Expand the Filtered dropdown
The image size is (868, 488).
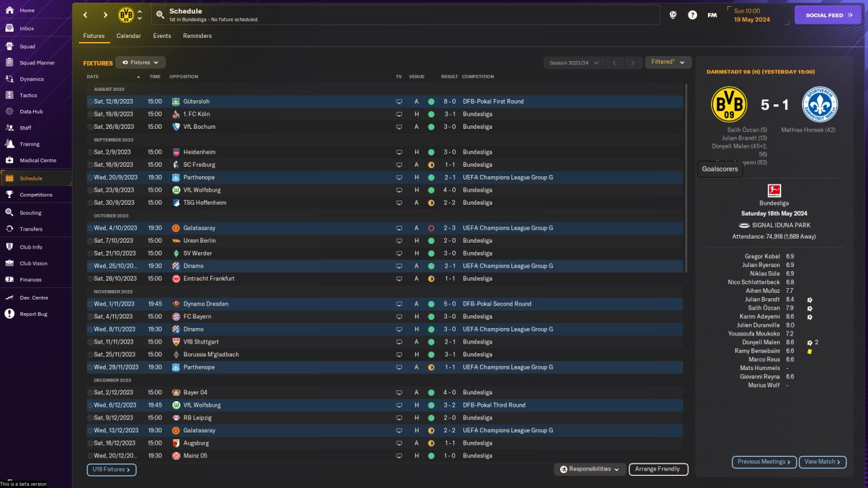tap(668, 62)
